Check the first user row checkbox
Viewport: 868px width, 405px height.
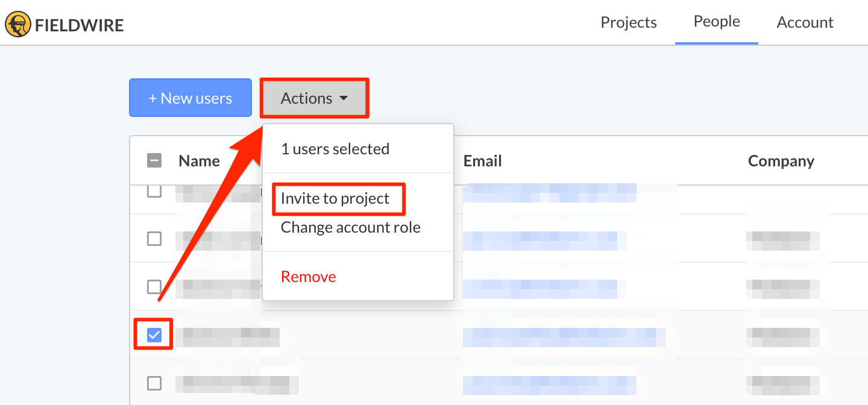click(x=154, y=190)
